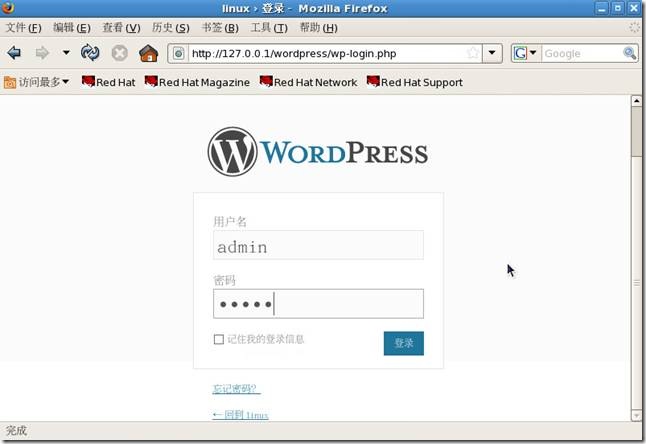Click the vertical scrollbar thumb
This screenshot has height=444, width=646.
pyautogui.click(x=637, y=131)
